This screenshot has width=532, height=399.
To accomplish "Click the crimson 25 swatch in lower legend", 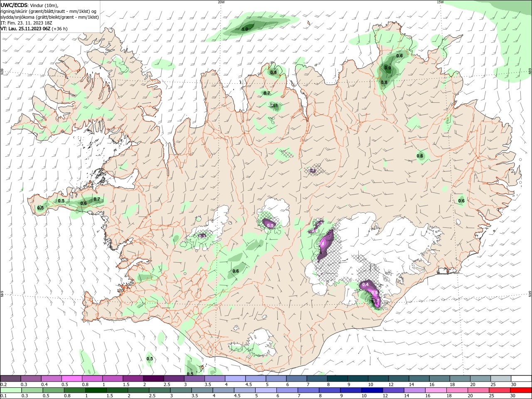I will tap(499, 390).
